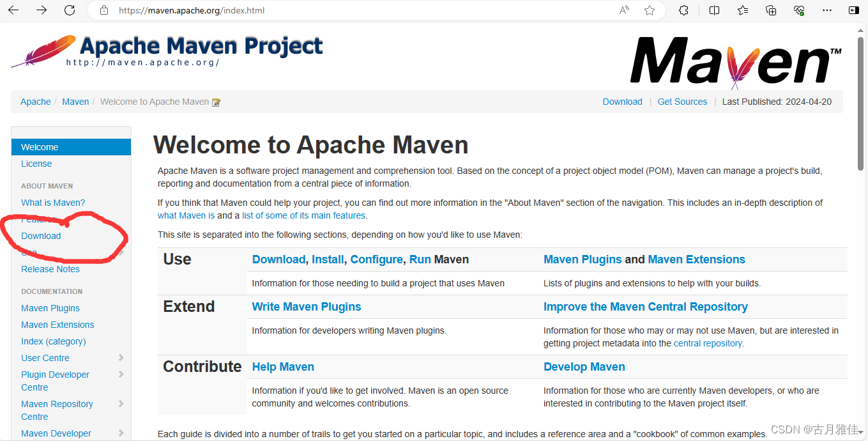Open the browser Extensions puzzle icon
The image size is (868, 441).
[683, 10]
